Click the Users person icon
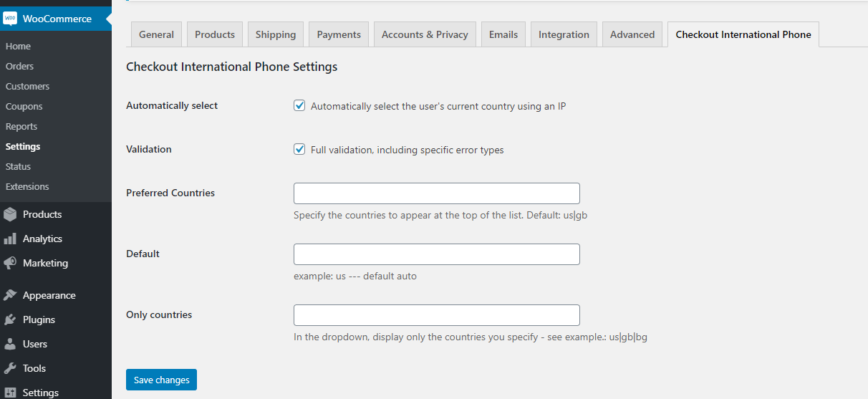 pos(10,344)
